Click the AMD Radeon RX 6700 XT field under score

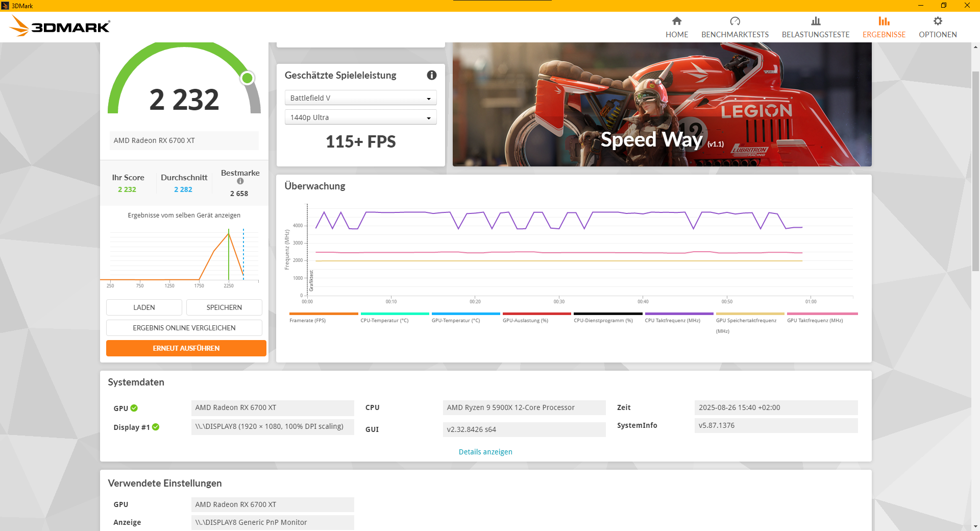tap(184, 140)
